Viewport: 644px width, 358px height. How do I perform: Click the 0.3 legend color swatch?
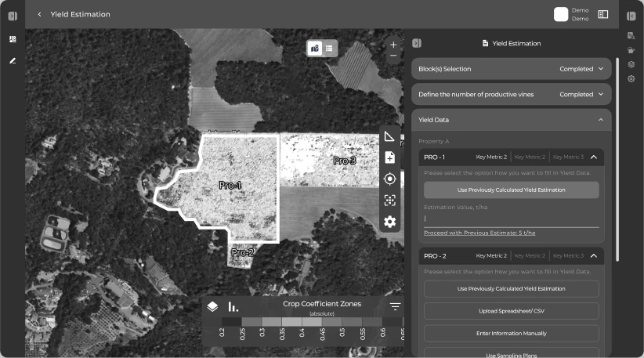pyautogui.click(x=272, y=321)
